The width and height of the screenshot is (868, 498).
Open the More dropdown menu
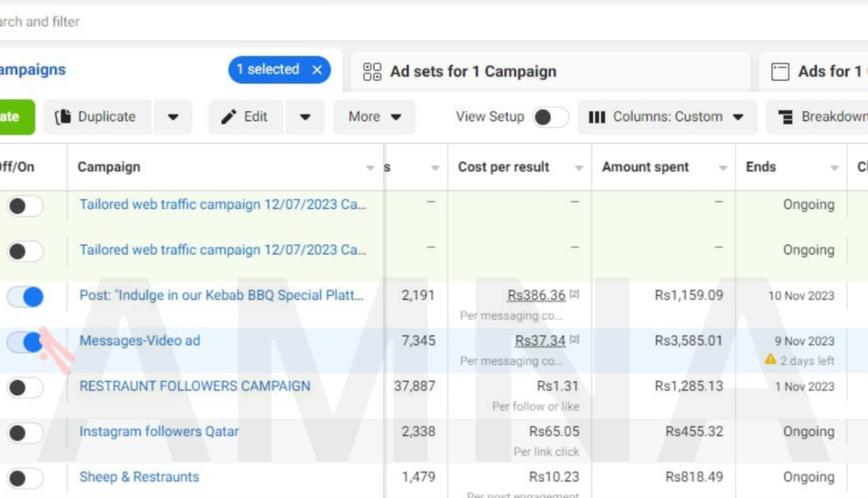[x=374, y=117]
